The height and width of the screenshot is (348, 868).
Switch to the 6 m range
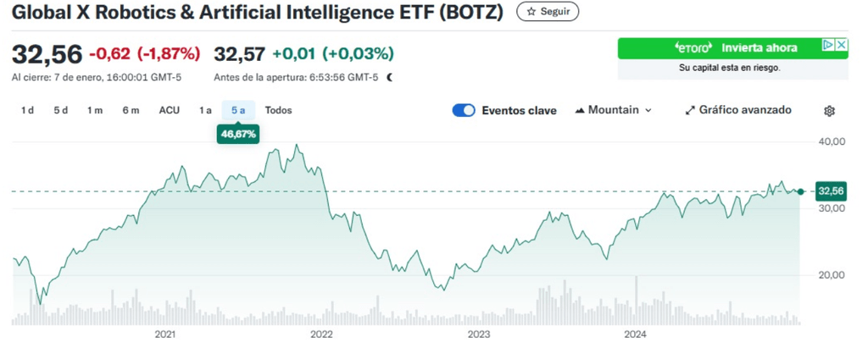point(131,110)
